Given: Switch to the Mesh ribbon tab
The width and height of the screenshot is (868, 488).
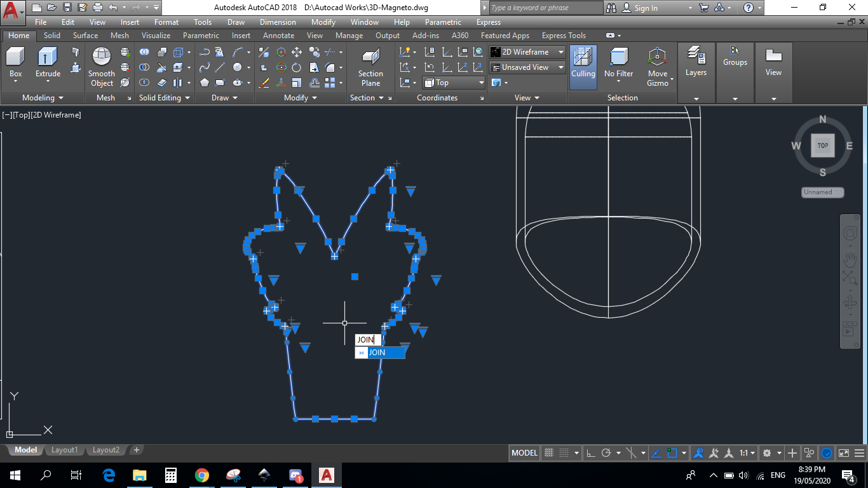Looking at the screenshot, I should click(x=119, y=36).
